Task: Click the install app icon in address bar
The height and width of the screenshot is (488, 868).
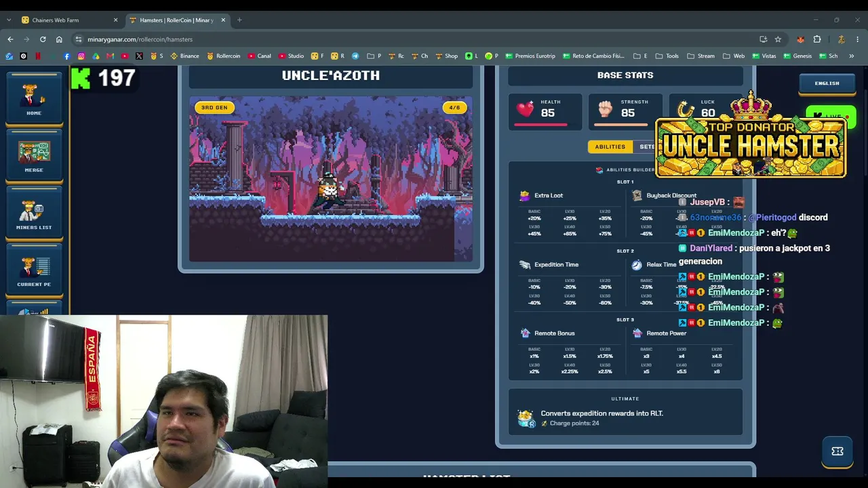Action: tap(764, 39)
